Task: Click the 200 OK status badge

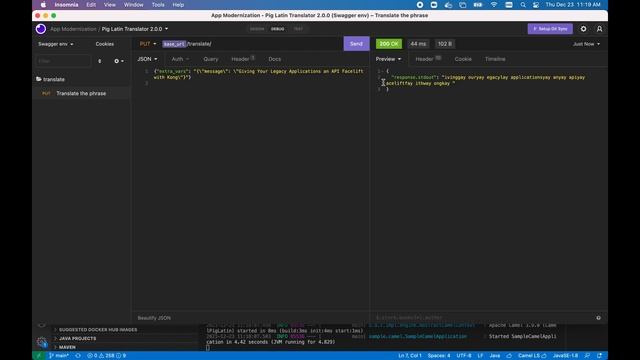Action: tap(389, 44)
